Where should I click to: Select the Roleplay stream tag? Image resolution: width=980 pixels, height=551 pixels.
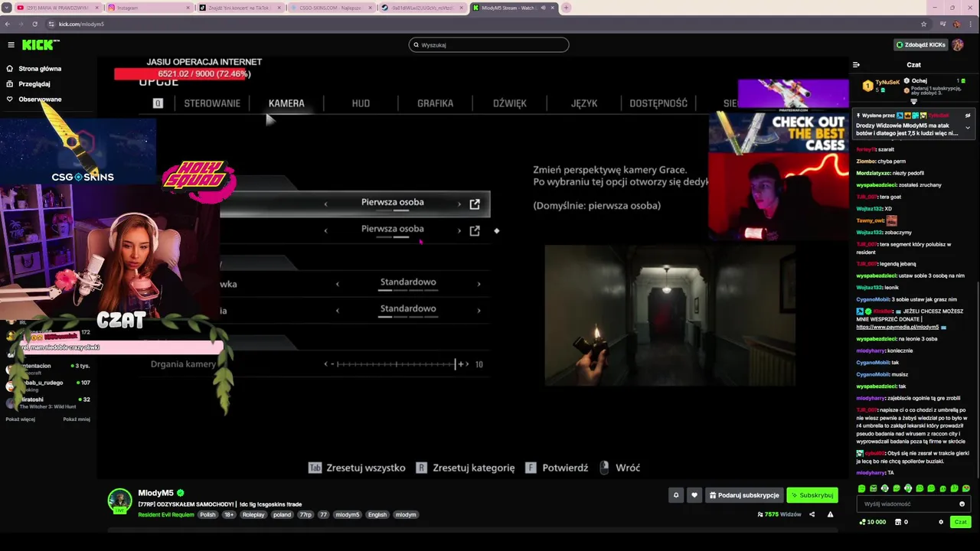click(253, 515)
